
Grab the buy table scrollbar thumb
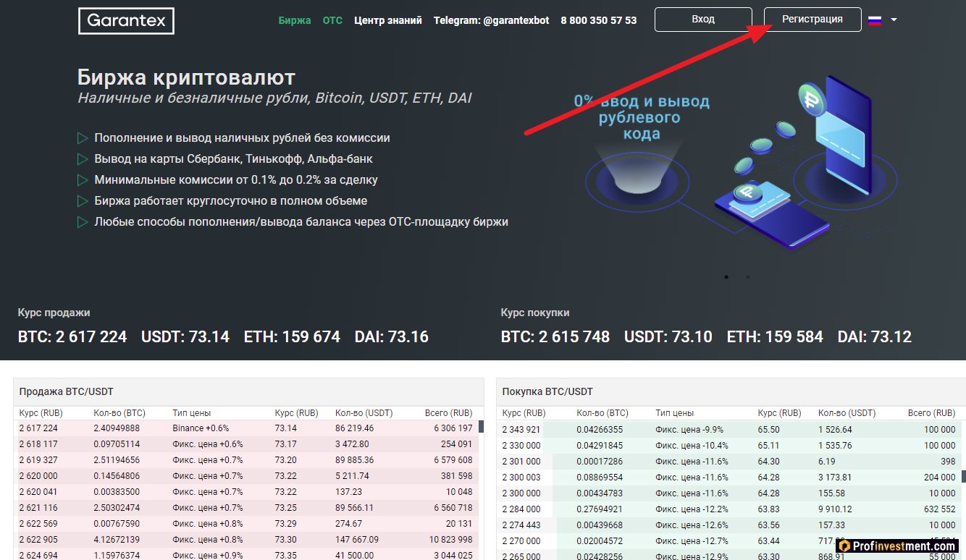pos(963,476)
